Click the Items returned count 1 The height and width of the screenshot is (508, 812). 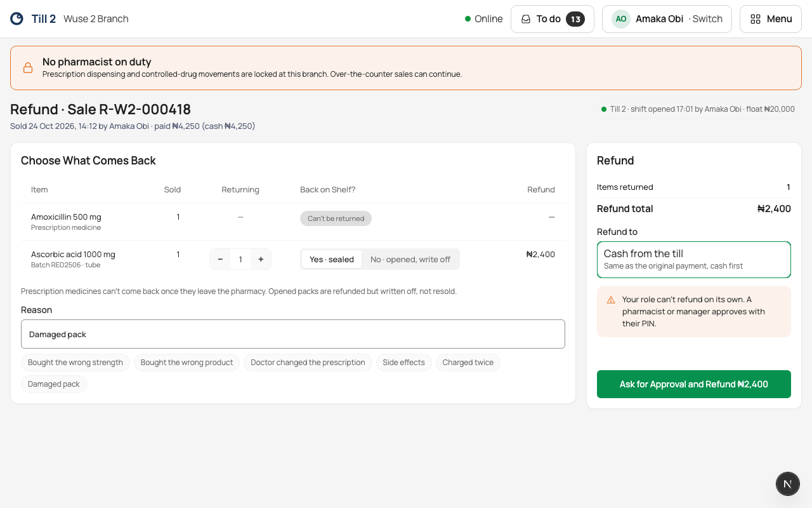coord(789,187)
